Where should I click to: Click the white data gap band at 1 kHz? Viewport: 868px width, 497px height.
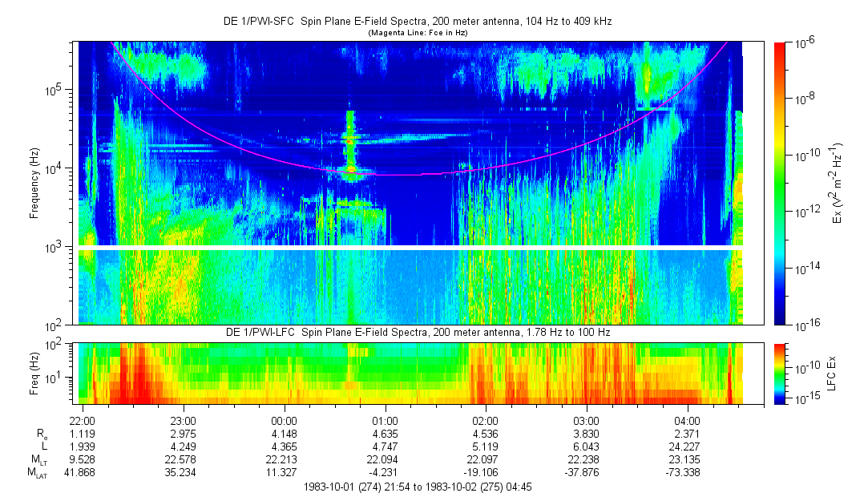410,248
